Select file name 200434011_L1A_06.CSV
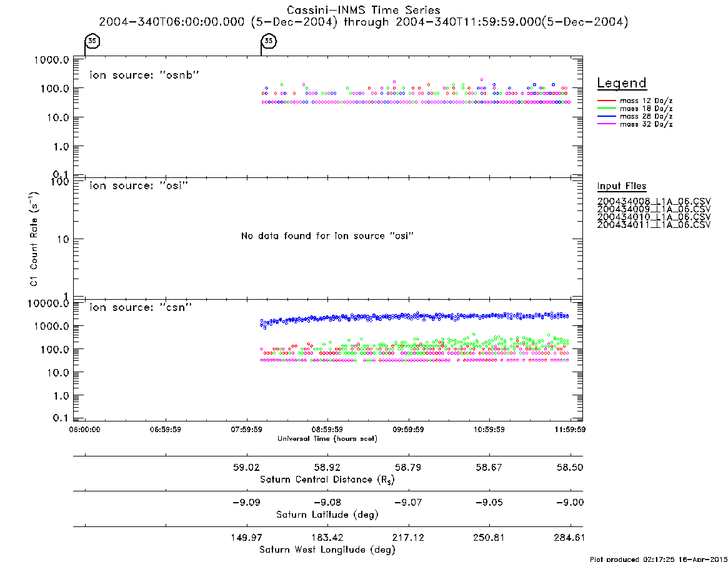 654,225
